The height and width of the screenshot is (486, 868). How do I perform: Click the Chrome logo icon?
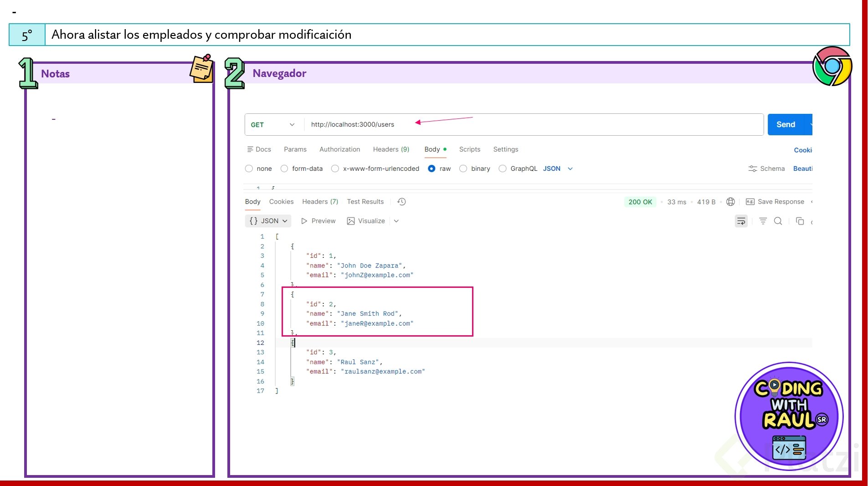click(x=832, y=66)
